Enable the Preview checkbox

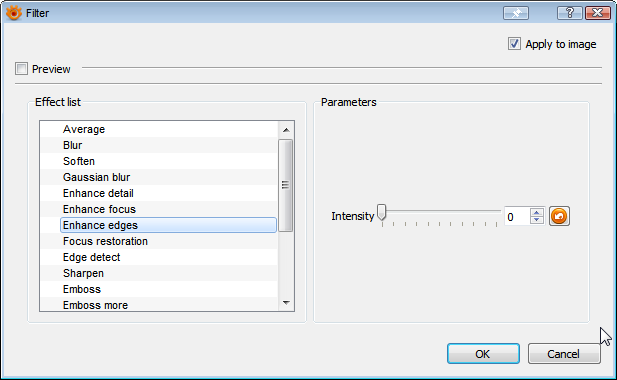coord(21,69)
